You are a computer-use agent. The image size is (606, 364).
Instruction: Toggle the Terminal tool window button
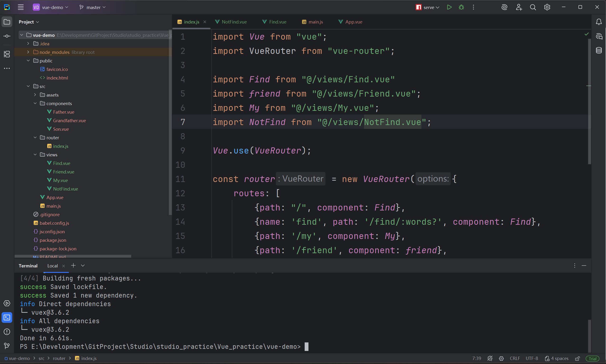point(7,317)
